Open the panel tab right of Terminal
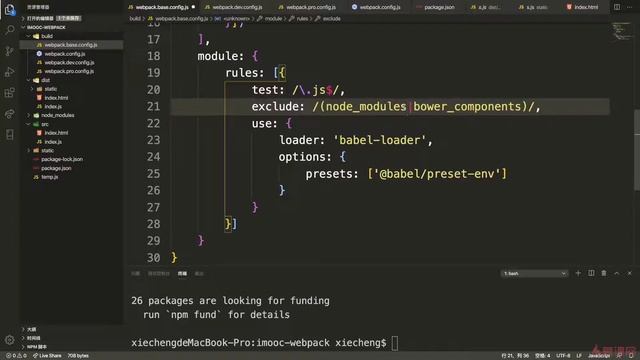The width and height of the screenshot is (640, 360). 199,273
